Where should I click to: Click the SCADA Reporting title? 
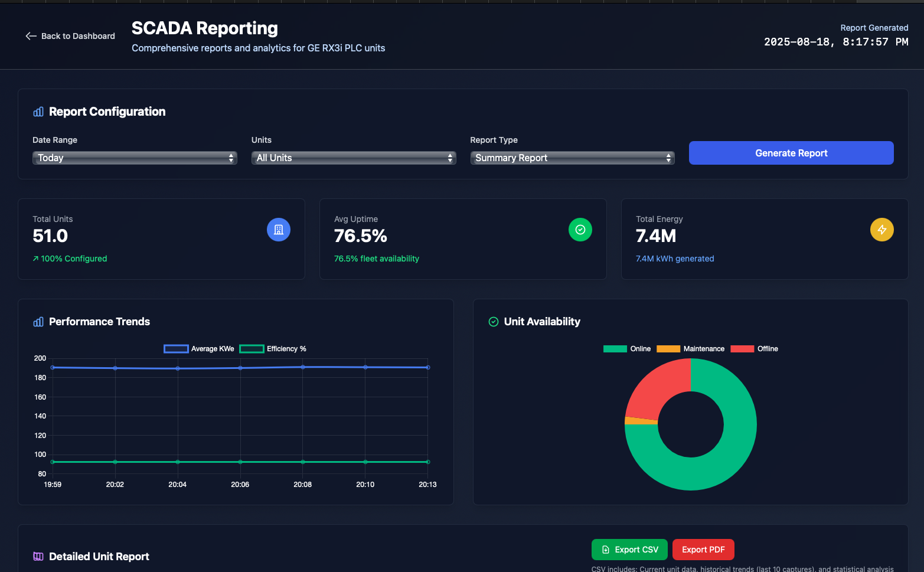(205, 28)
